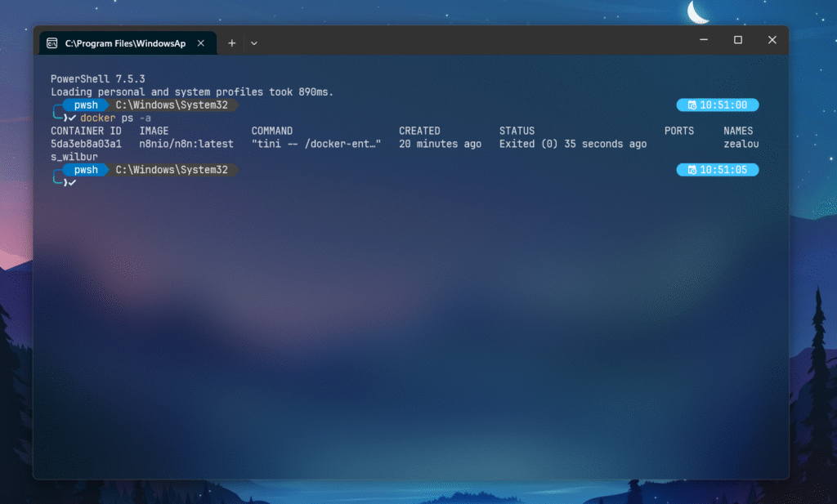Screen dimensions: 837x504
Task: Close the terminal window
Action: 772,40
